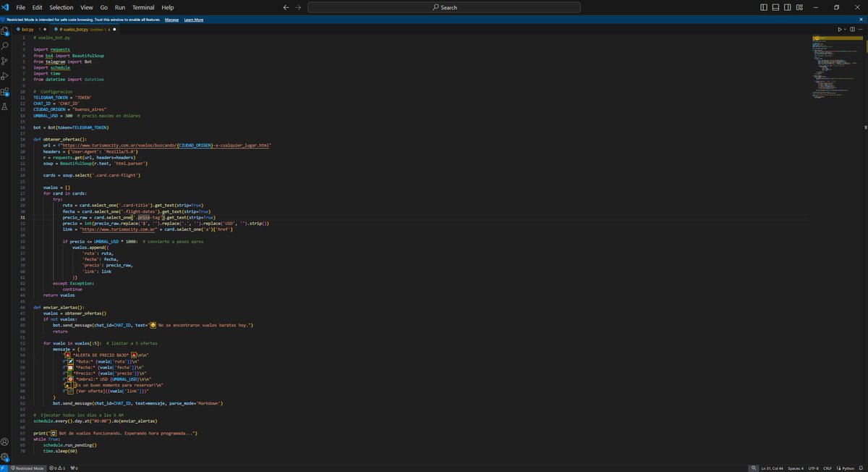This screenshot has width=868, height=472.
Task: Click the VS Code logo icon
Action: [6, 7]
